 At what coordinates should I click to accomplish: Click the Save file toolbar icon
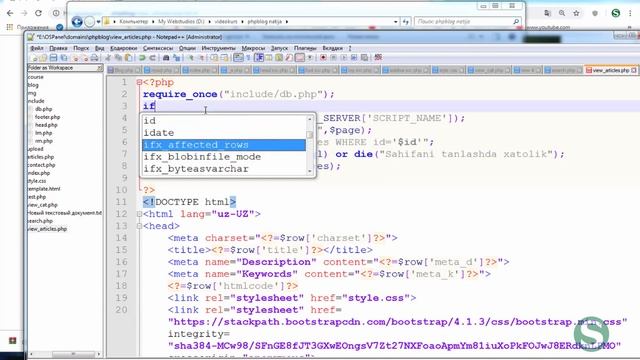coord(53,58)
